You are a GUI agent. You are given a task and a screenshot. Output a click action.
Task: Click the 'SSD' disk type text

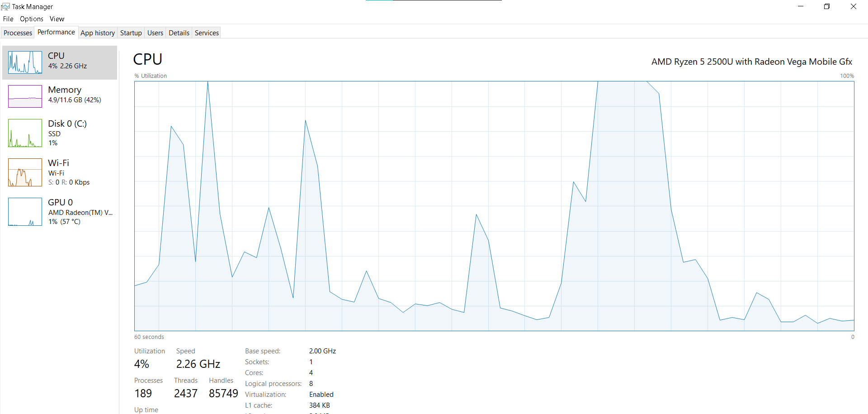pos(54,134)
